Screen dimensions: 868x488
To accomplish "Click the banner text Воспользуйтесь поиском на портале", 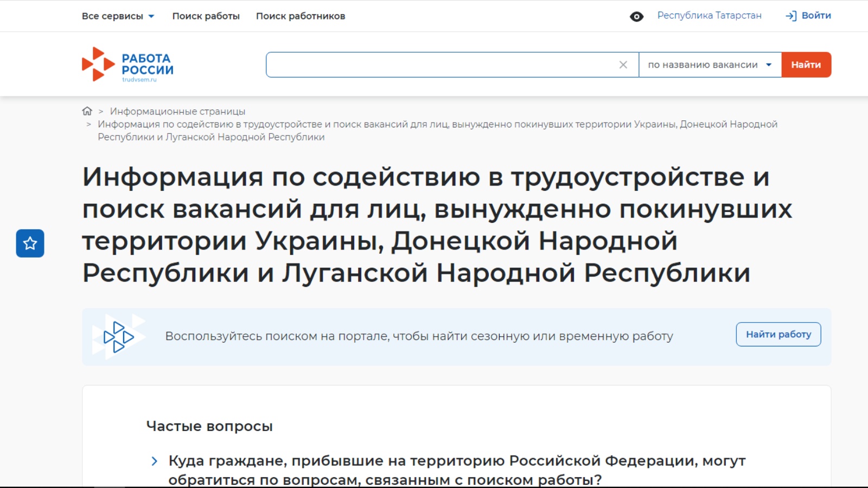I will [419, 336].
